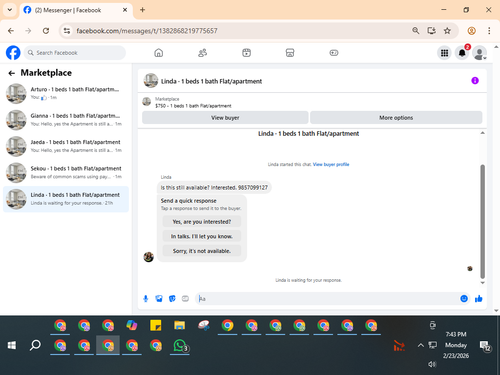The width and height of the screenshot is (500, 375).
Task: Open File Explorer from the taskbar
Action: click(179, 325)
